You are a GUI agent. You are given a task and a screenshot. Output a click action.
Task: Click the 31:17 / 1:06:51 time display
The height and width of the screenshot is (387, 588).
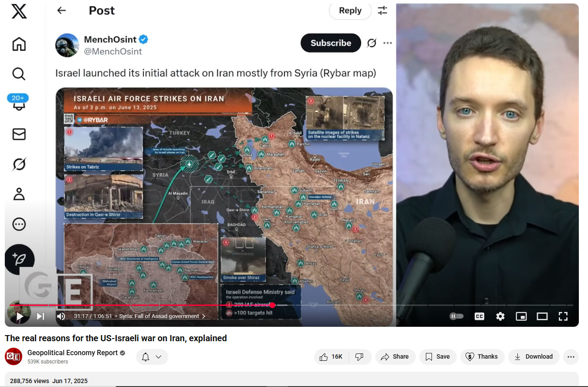point(93,316)
